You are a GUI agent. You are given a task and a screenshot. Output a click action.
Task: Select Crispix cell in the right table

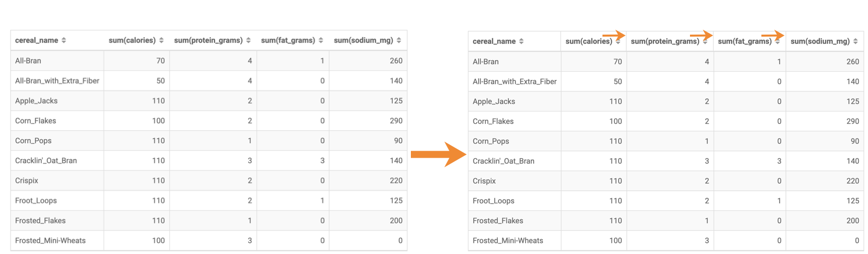484,181
